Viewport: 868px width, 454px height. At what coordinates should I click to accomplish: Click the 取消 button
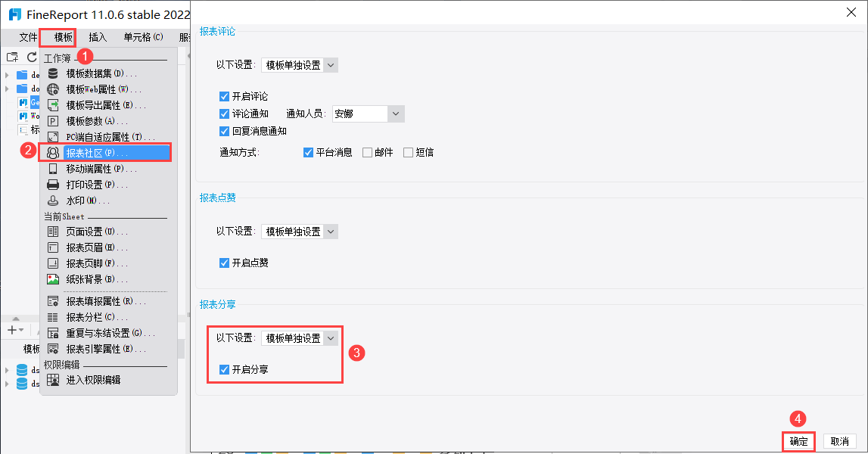point(839,441)
